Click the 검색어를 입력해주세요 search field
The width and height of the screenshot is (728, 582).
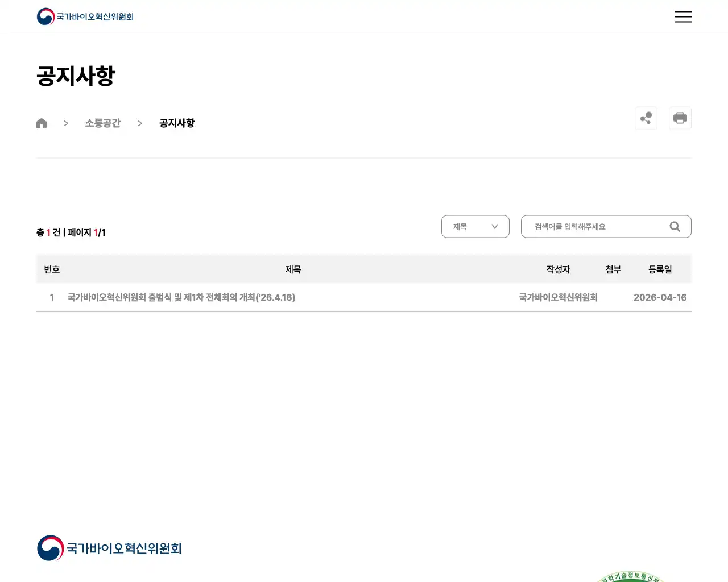[x=606, y=226]
